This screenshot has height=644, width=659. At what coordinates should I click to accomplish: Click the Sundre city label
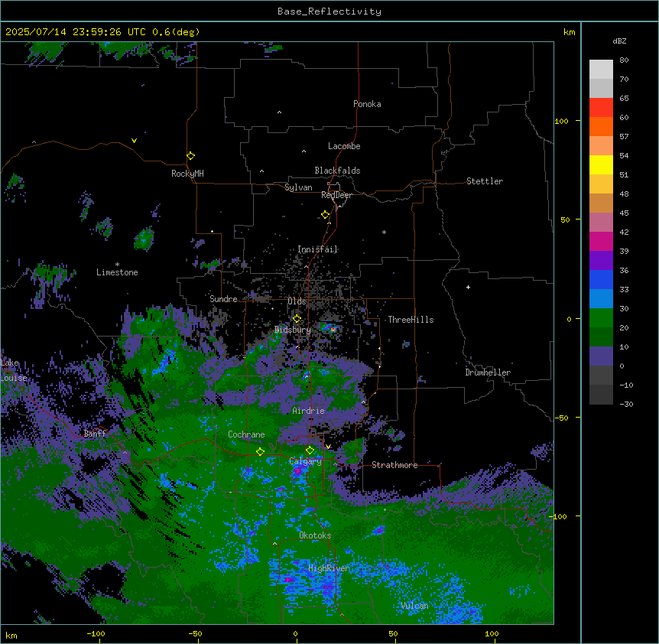pos(223,299)
